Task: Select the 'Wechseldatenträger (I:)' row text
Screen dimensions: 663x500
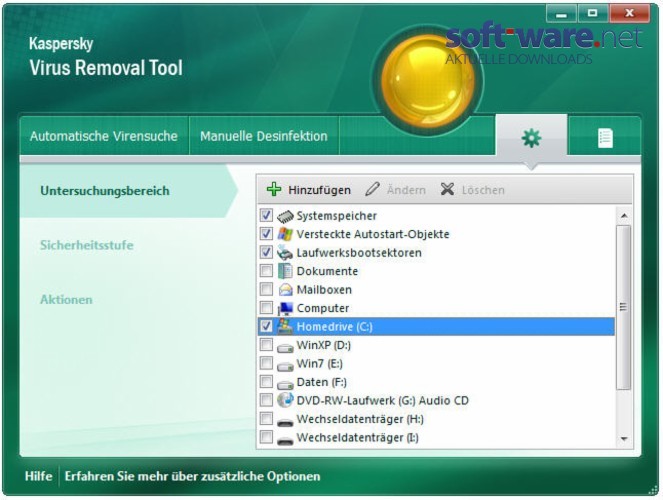Action: tap(358, 437)
